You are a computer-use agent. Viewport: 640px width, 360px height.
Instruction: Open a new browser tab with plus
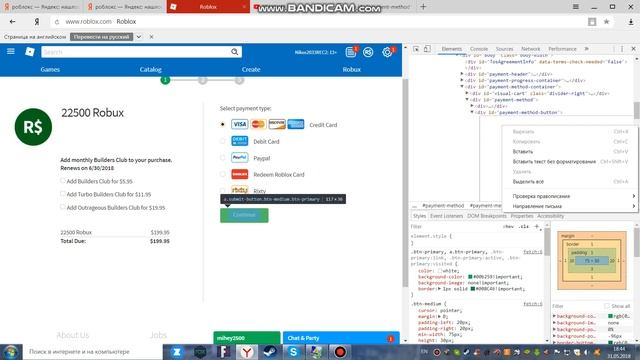[x=423, y=7]
